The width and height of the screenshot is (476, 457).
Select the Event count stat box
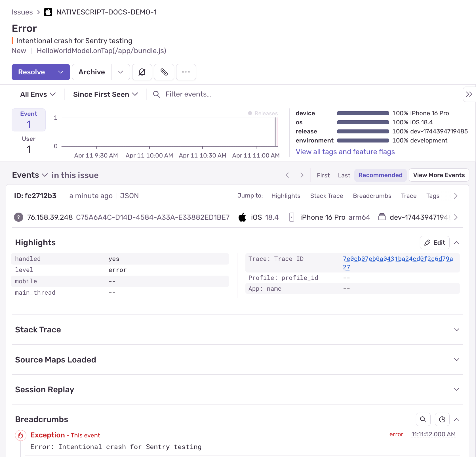[x=28, y=120]
